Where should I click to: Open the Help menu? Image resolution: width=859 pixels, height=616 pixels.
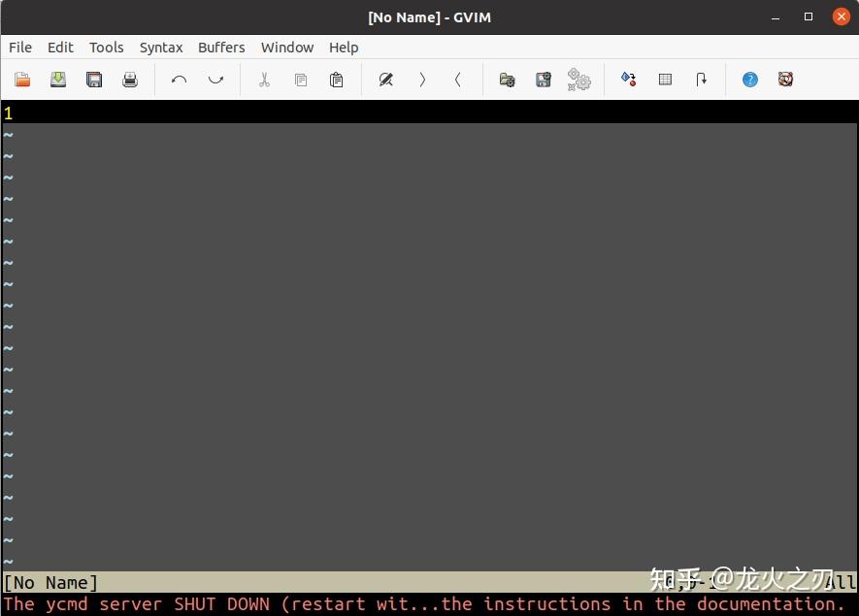coord(344,48)
